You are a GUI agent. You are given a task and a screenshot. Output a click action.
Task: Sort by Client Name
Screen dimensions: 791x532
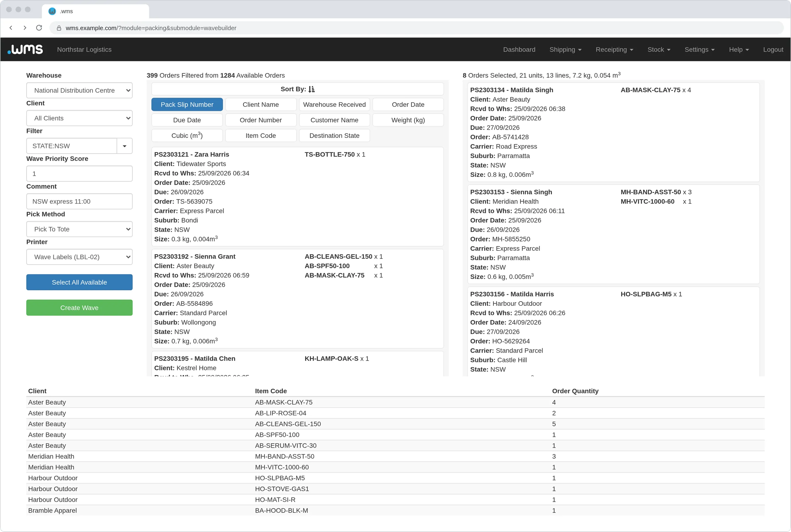[261, 104]
